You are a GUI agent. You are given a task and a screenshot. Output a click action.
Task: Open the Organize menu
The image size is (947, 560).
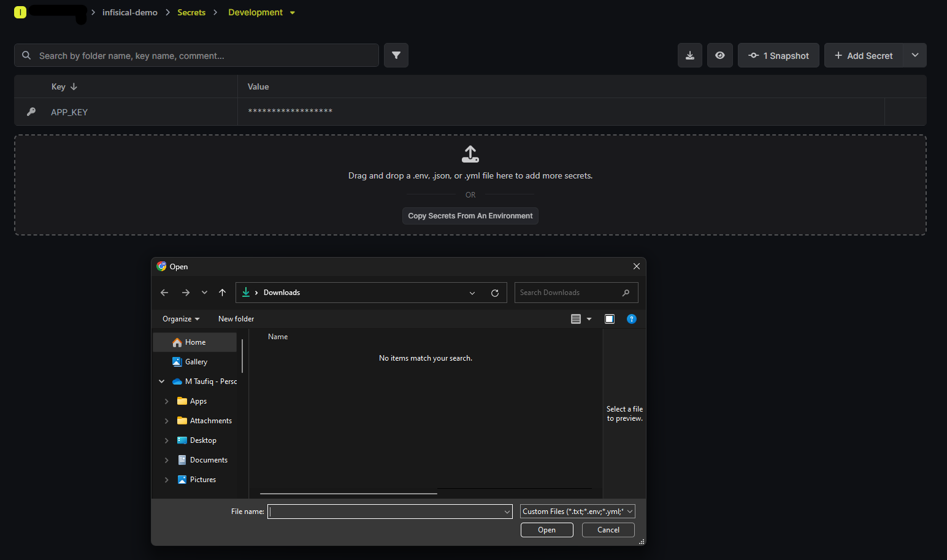pyautogui.click(x=181, y=319)
